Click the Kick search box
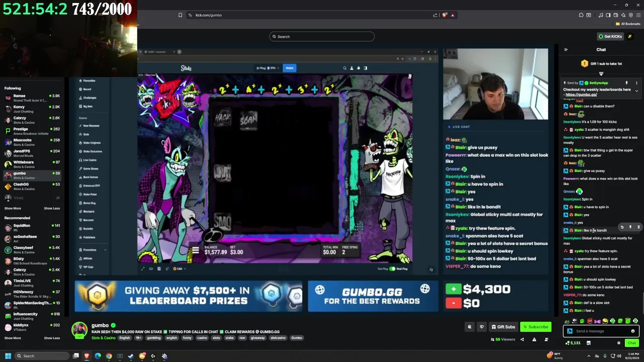Viewport: 644px width, 362px height. [322, 36]
